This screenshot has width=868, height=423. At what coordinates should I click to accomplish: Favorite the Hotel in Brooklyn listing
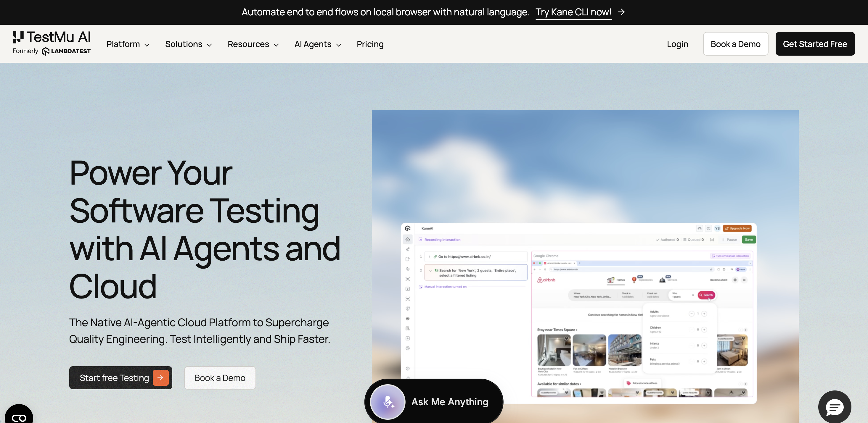[x=637, y=338]
